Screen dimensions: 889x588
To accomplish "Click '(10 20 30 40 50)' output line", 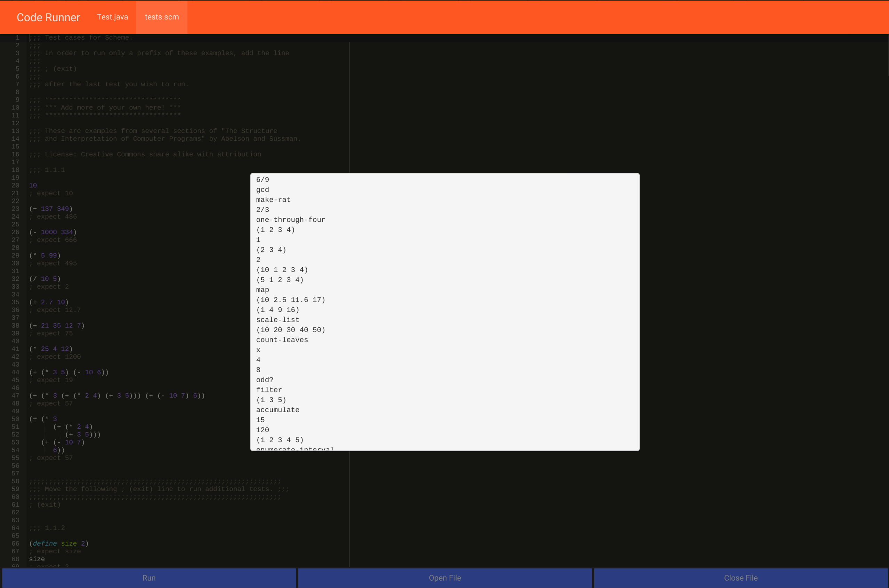I will click(x=290, y=330).
